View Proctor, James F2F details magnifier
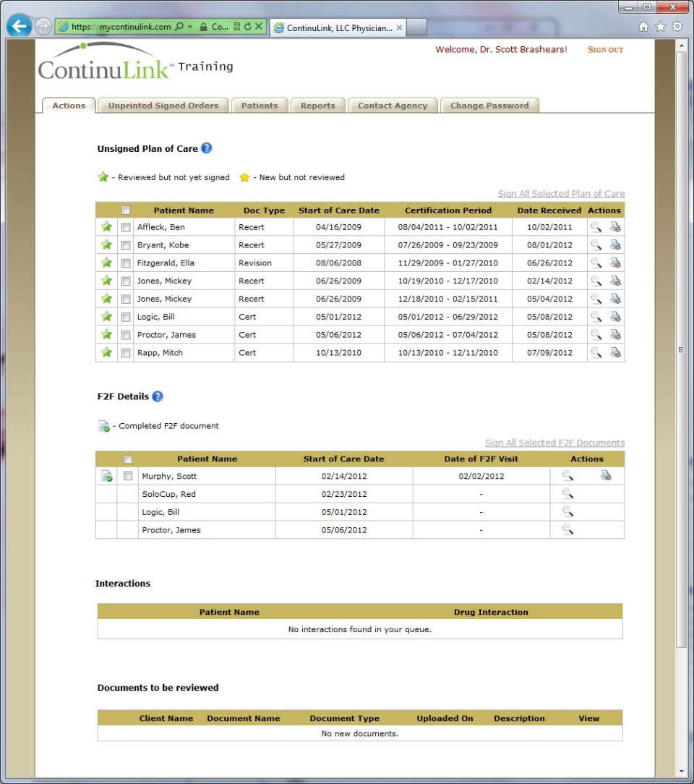This screenshot has width=694, height=784. [x=567, y=529]
